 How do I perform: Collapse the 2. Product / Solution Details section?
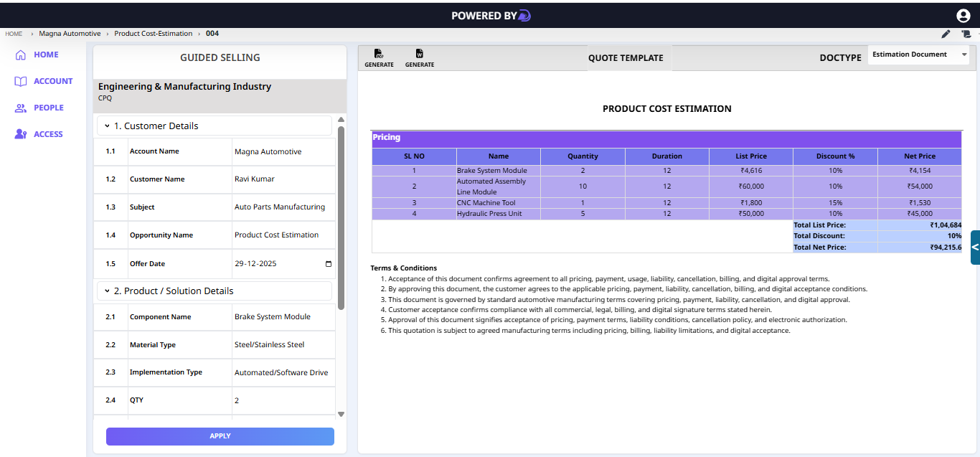[215, 291]
